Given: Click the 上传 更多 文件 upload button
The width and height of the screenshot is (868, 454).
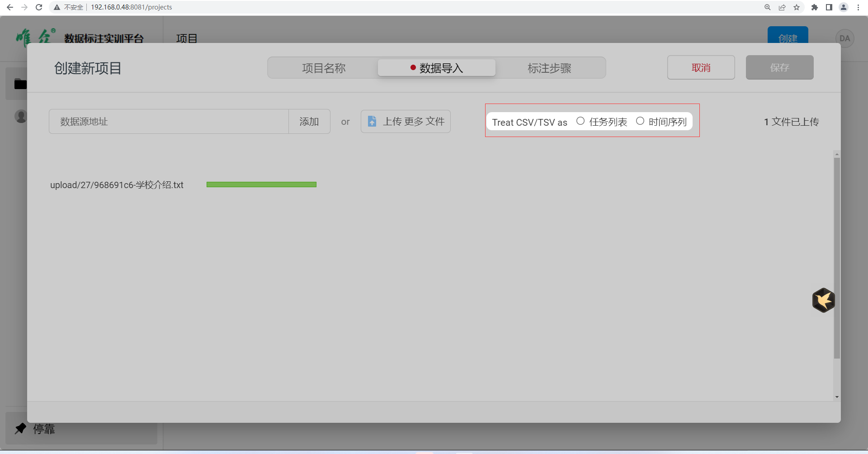Looking at the screenshot, I should click(406, 122).
